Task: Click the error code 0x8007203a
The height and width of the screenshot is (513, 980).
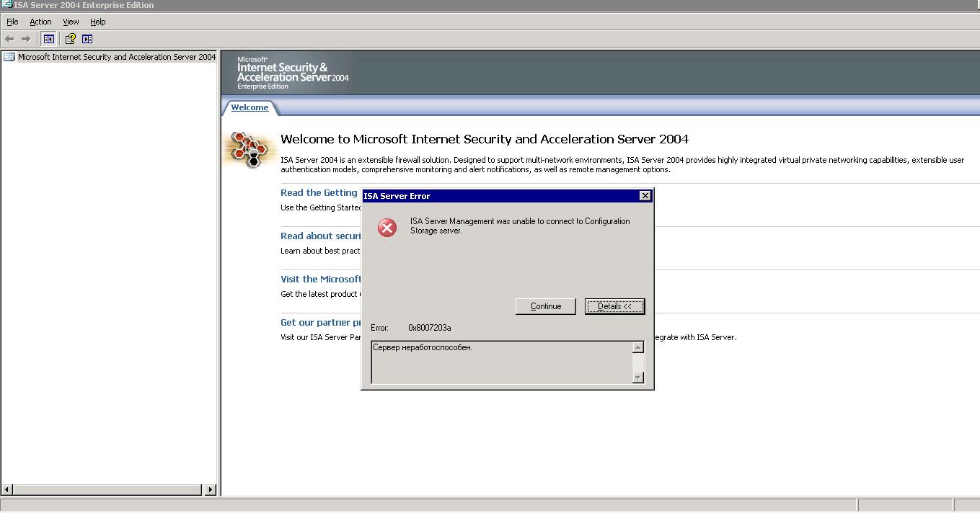Action: point(430,328)
